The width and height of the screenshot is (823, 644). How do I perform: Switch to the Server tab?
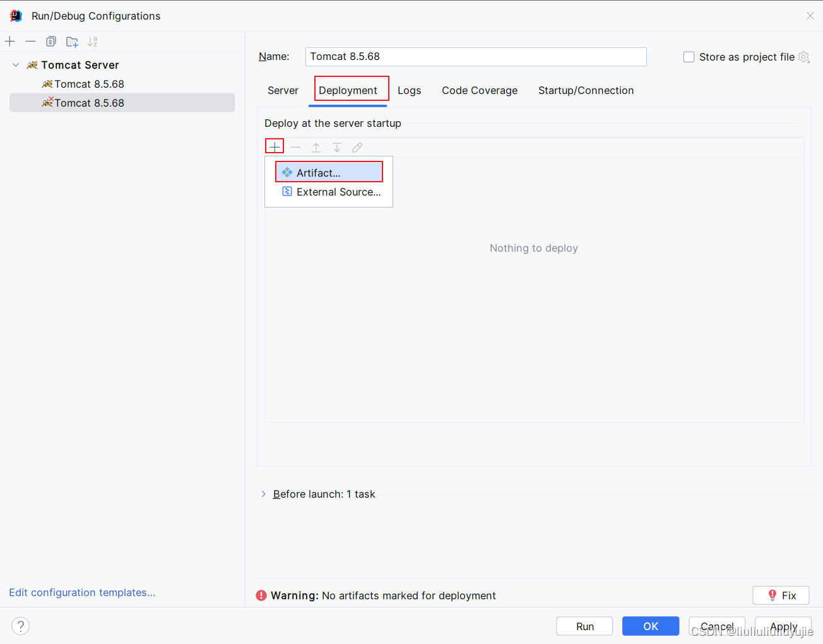click(283, 90)
